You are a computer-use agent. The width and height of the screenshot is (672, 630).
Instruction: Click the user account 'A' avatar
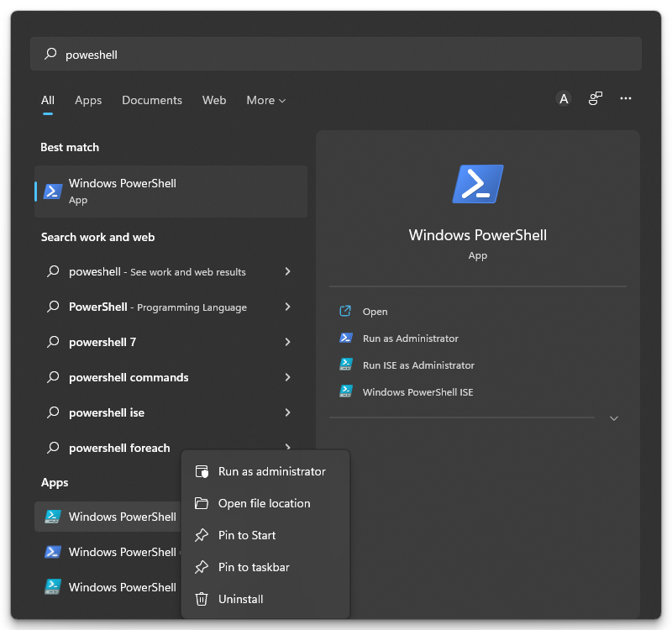pyautogui.click(x=564, y=98)
